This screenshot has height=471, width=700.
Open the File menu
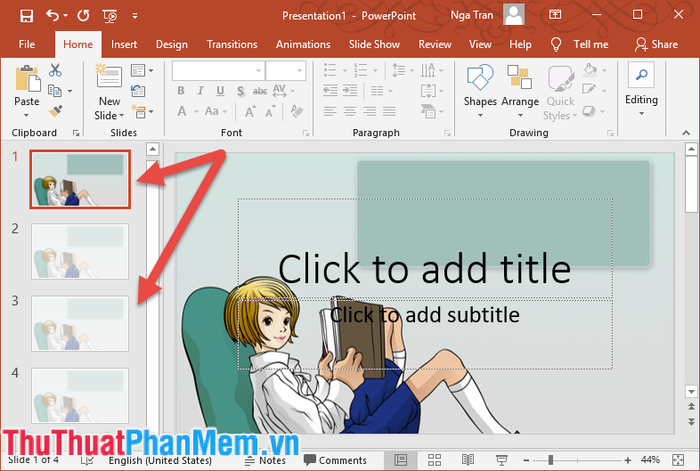(27, 44)
